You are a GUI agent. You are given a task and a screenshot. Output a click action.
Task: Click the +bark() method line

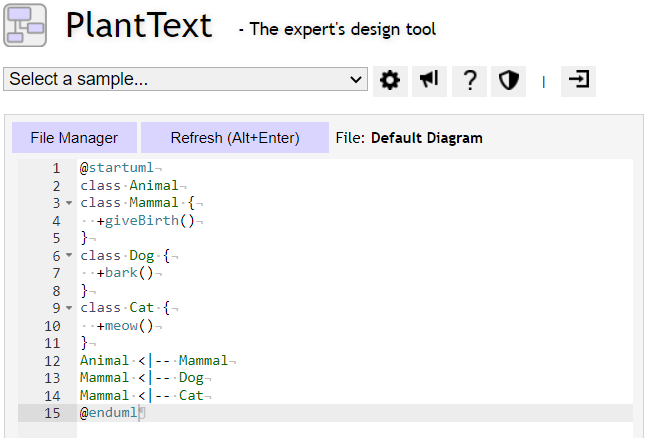pos(125,273)
